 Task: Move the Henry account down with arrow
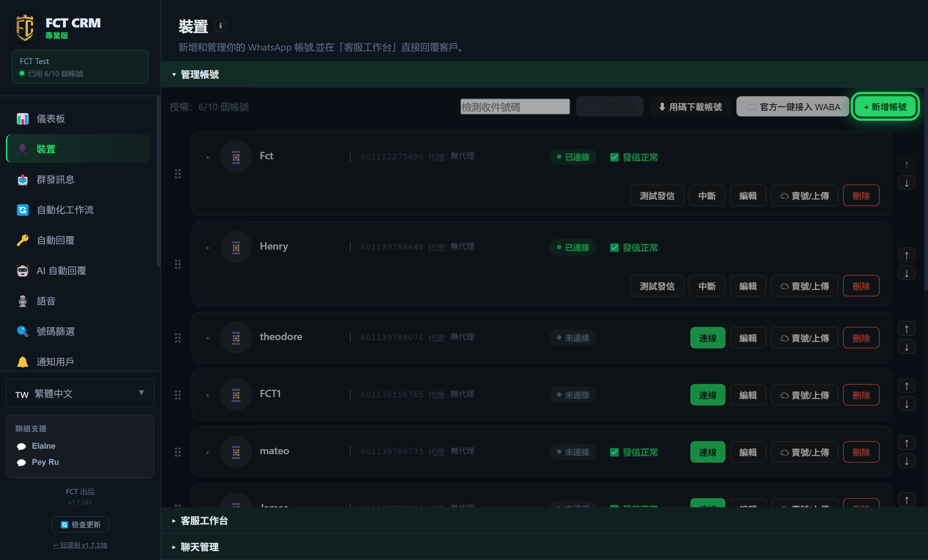click(906, 273)
